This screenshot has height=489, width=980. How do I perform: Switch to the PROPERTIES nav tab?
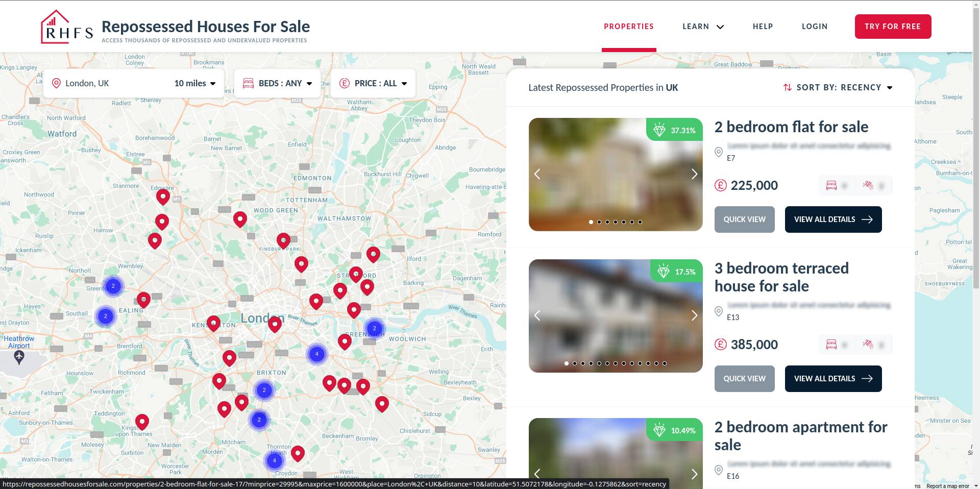(x=629, y=26)
